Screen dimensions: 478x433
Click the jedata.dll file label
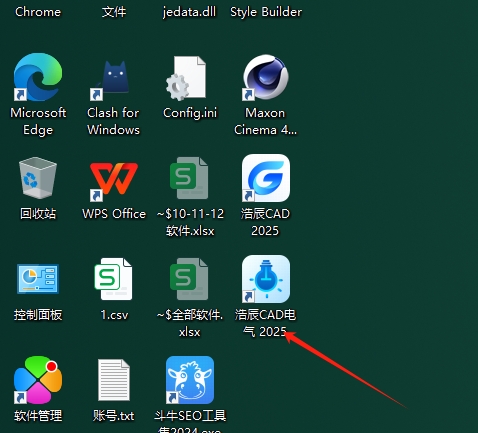[x=189, y=12]
